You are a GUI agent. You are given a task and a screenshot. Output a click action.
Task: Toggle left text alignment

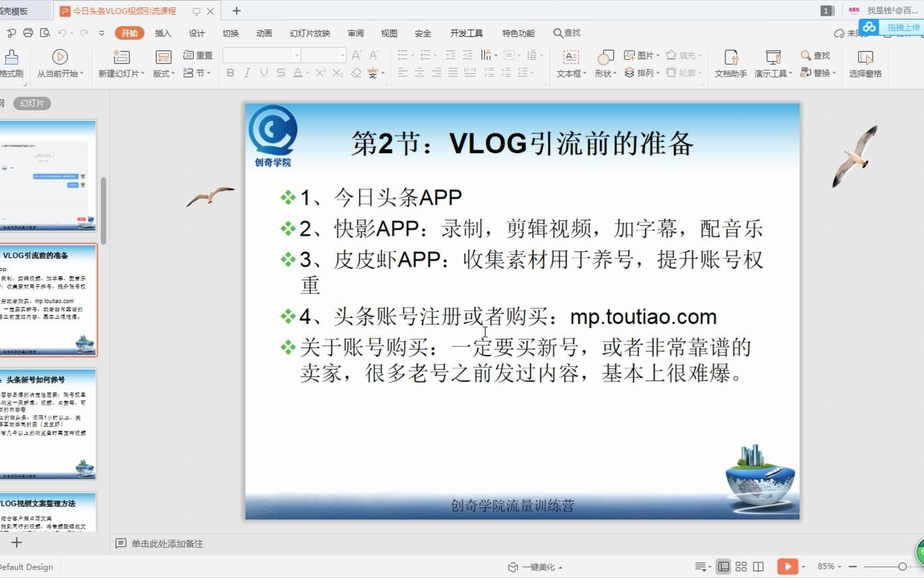pos(403,73)
